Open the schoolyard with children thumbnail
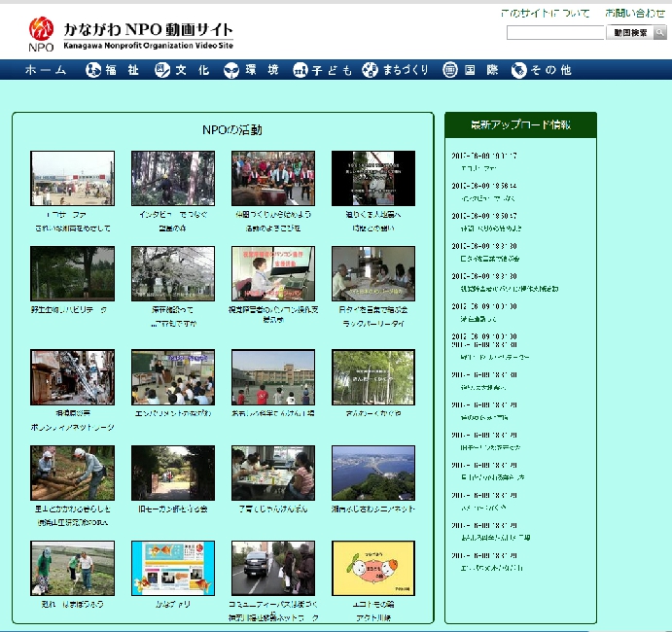672x632 pixels. (x=273, y=377)
